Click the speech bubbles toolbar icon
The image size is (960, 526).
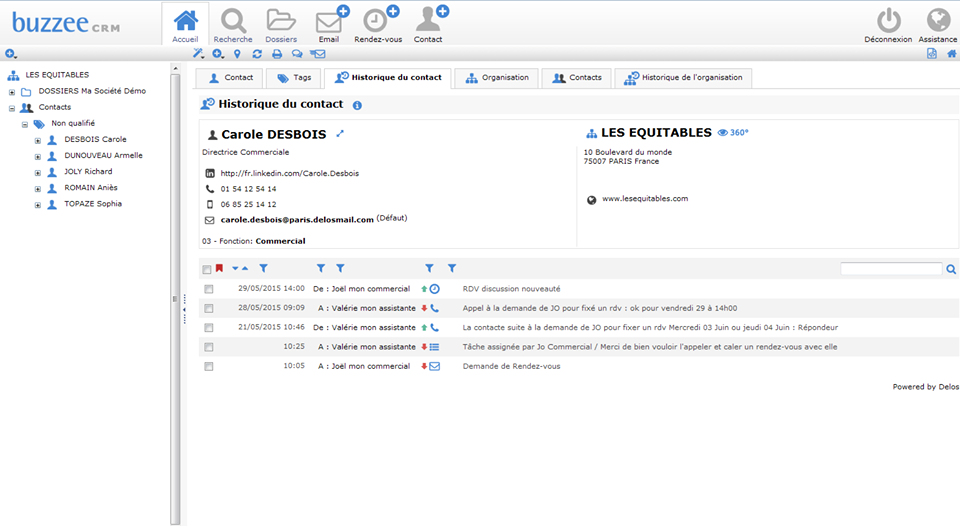tap(297, 54)
